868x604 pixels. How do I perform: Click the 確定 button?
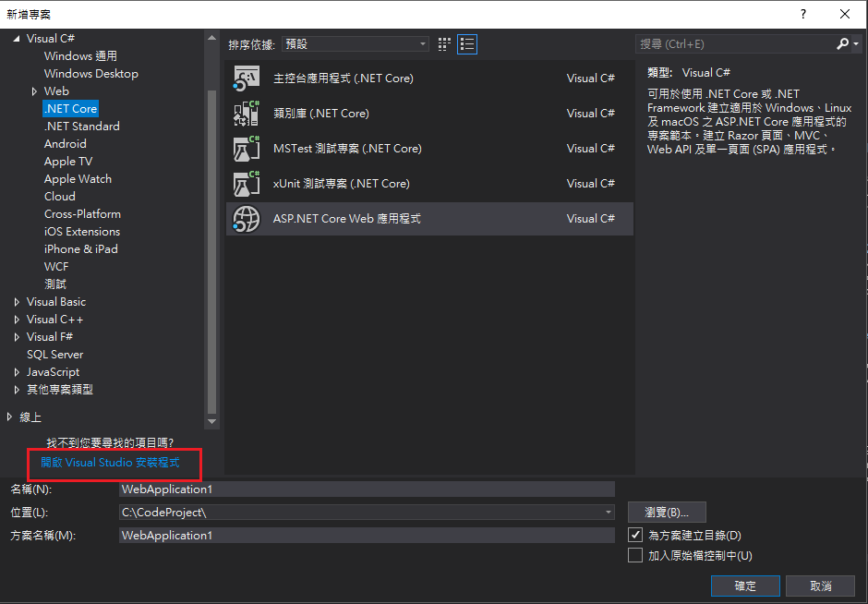(x=745, y=586)
